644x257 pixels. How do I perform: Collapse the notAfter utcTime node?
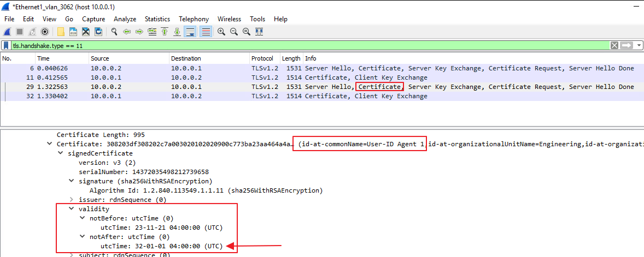pos(82,237)
